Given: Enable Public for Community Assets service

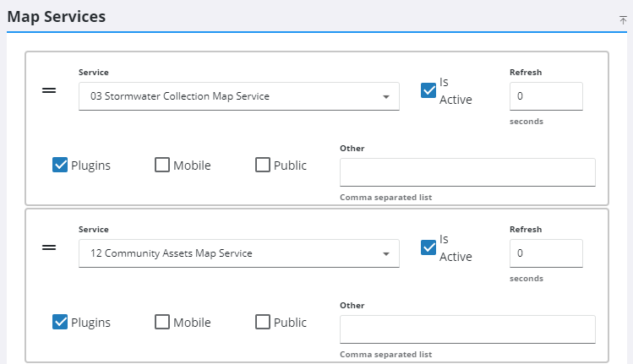Looking at the screenshot, I should [x=263, y=322].
